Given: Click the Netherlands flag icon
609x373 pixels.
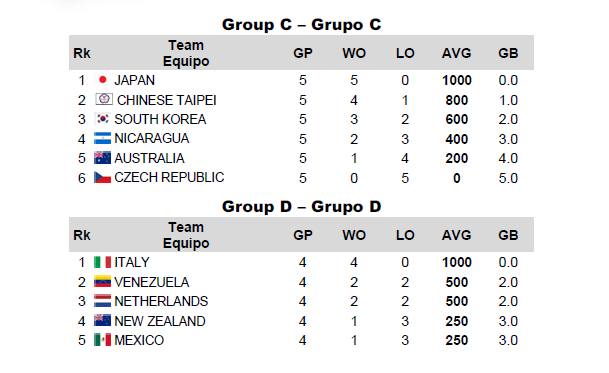Looking at the screenshot, I should (103, 301).
